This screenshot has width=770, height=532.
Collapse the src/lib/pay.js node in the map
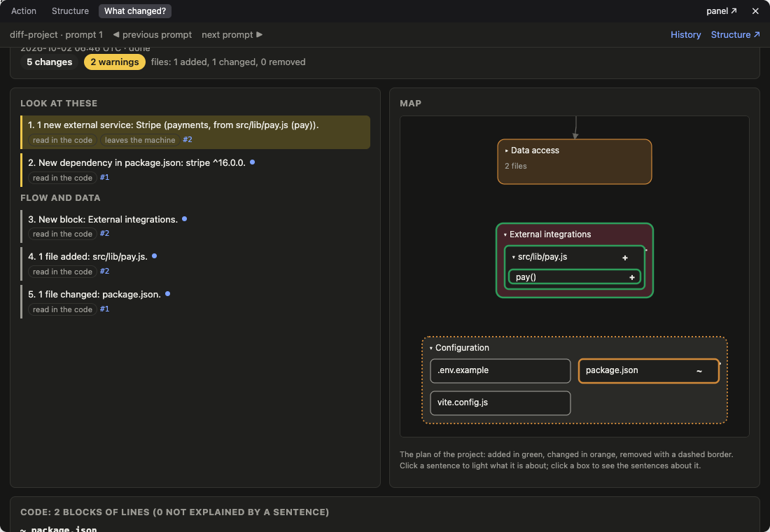click(514, 257)
